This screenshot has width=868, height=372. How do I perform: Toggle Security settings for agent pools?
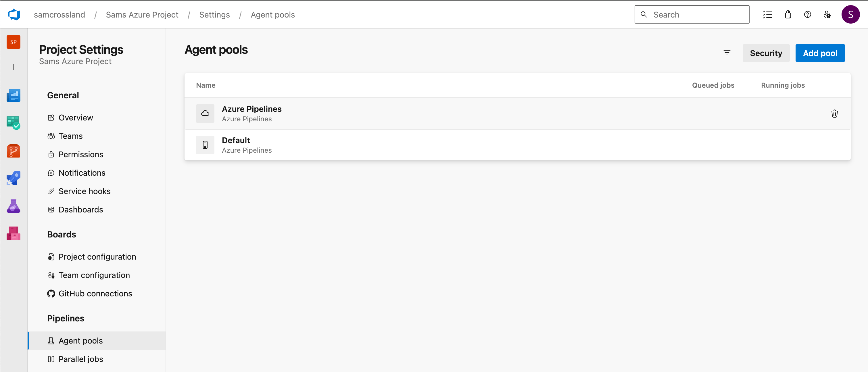click(766, 53)
